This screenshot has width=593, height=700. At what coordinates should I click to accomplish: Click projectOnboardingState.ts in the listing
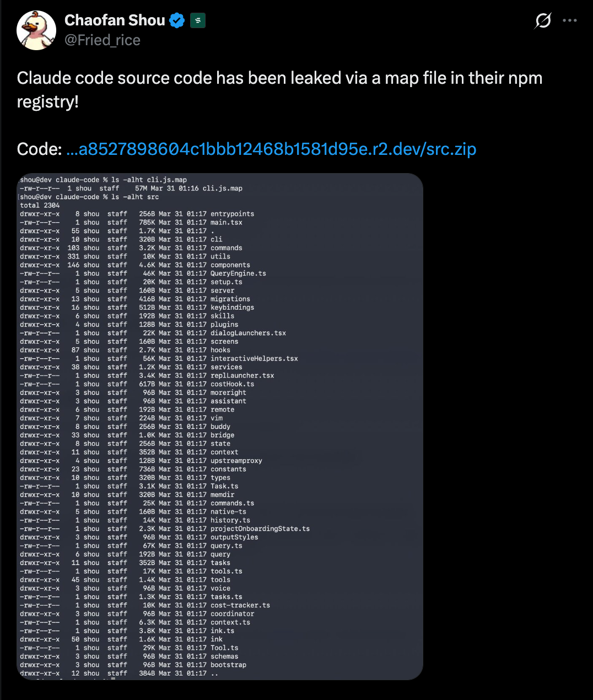tap(260, 529)
